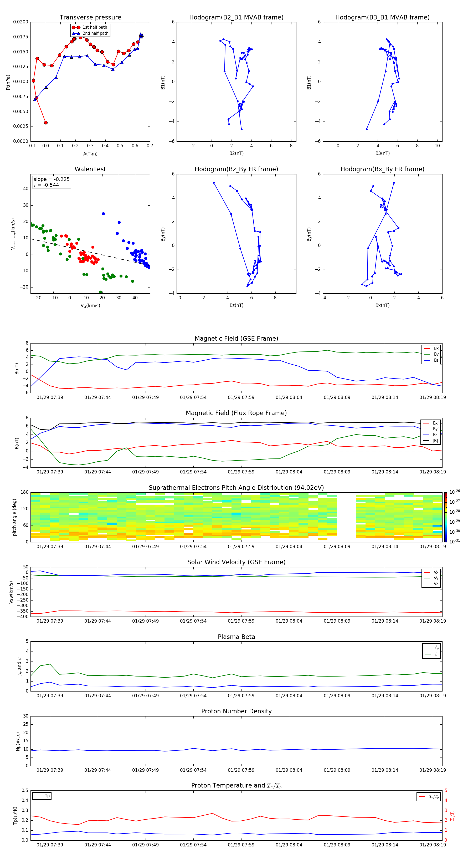473x868 pixels.
Task: Click the Te/Tp legend box in temperature panel
Action: (428, 796)
